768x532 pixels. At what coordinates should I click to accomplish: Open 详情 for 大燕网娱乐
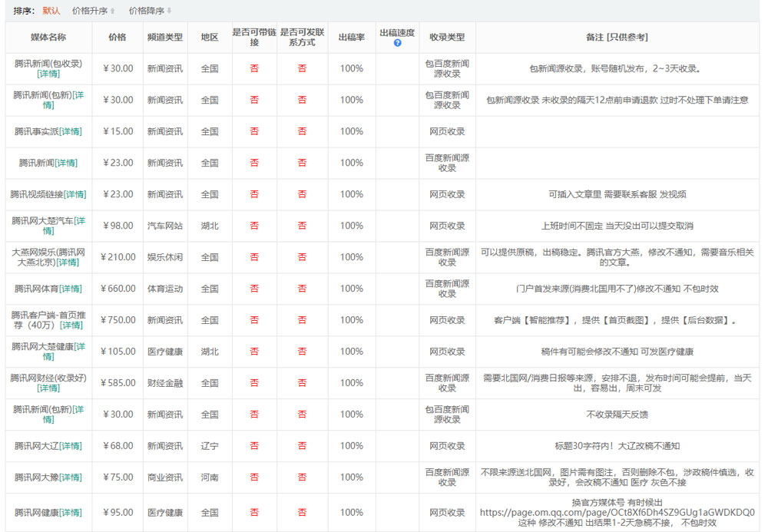point(68,262)
